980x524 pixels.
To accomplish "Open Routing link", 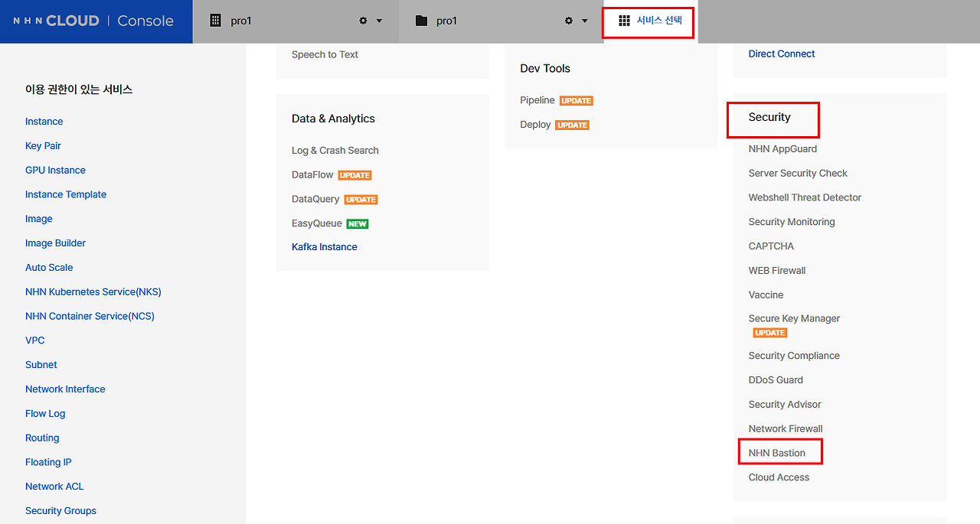I will point(42,438).
